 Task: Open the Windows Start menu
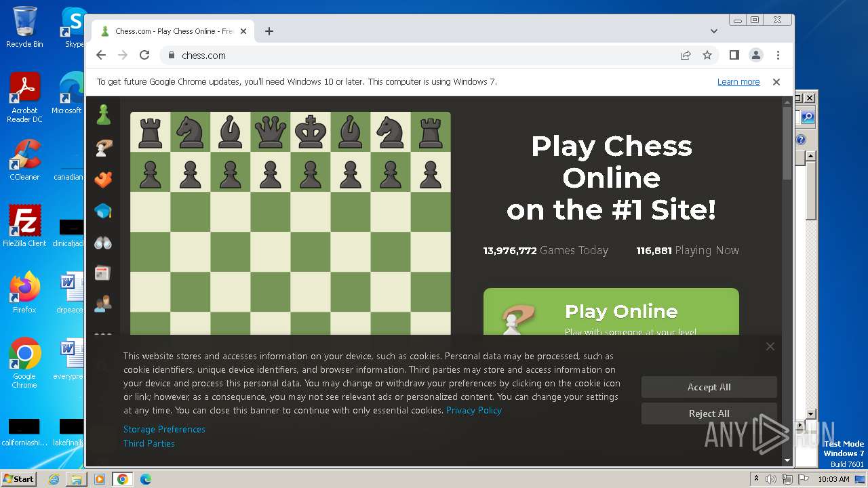click(x=19, y=479)
